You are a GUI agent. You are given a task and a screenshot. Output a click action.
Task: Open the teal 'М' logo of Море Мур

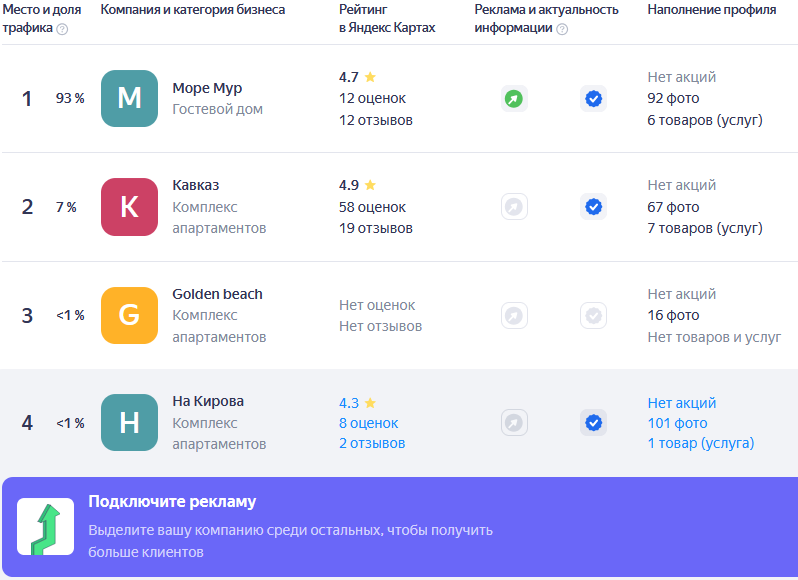pos(129,98)
